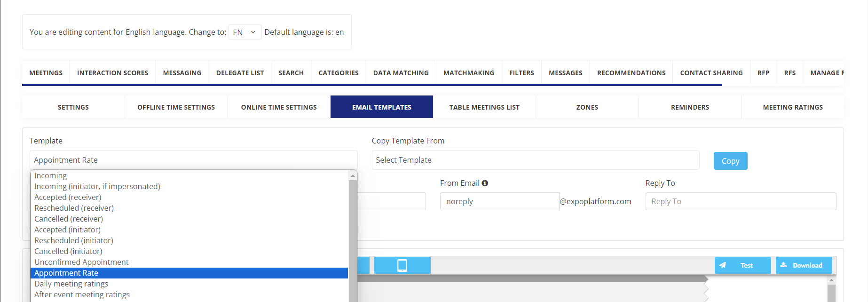This screenshot has width=868, height=302.
Task: Select Accepted (receiver) option
Action: click(189, 197)
